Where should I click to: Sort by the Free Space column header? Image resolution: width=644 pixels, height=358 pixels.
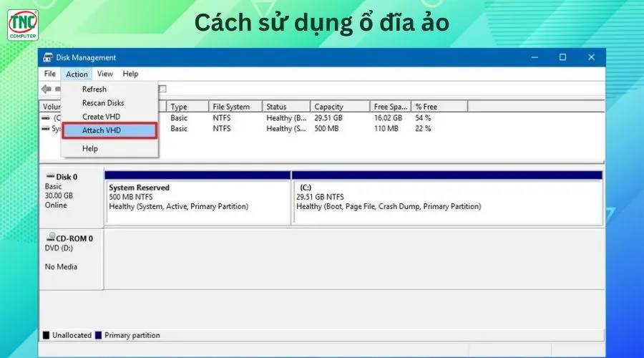(x=390, y=107)
